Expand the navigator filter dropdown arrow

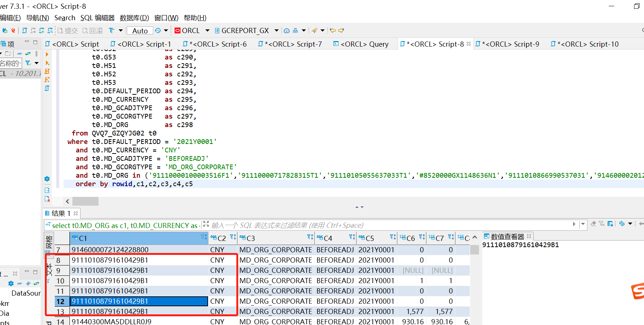(36, 63)
